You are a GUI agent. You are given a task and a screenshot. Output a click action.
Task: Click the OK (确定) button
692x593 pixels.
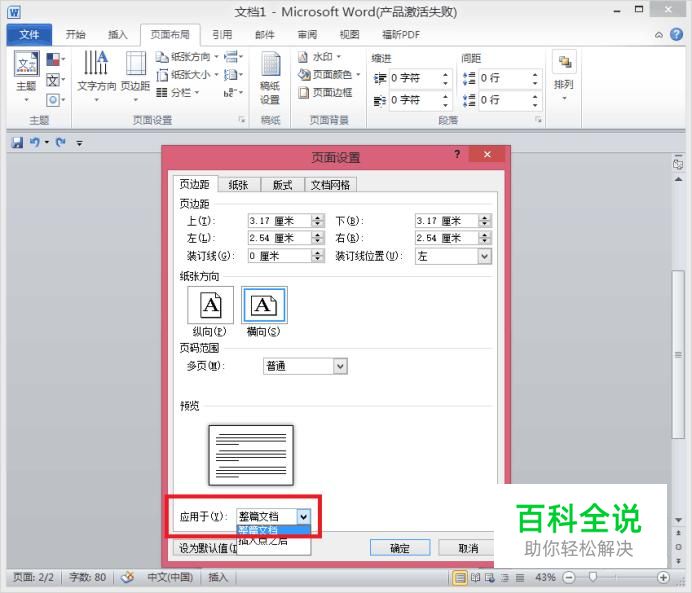click(x=400, y=548)
